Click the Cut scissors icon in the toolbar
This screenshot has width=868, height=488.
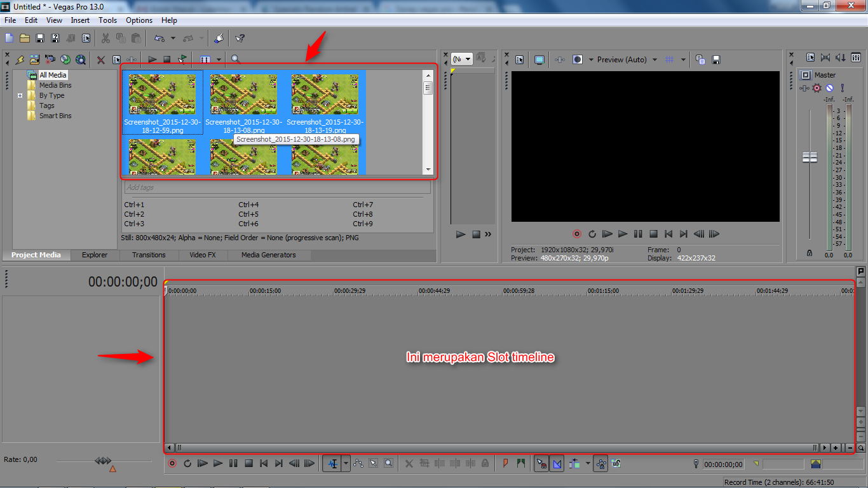point(105,38)
